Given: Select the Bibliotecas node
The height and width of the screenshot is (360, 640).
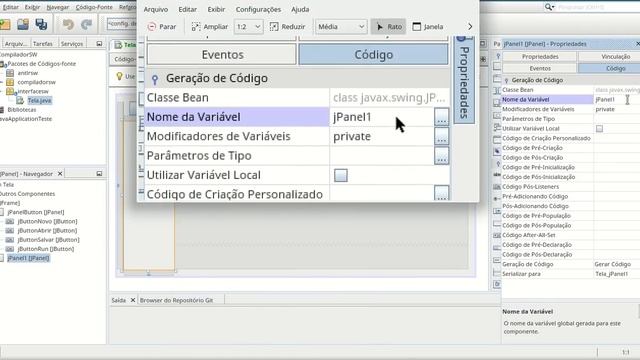Looking at the screenshot, I should pos(22,110).
